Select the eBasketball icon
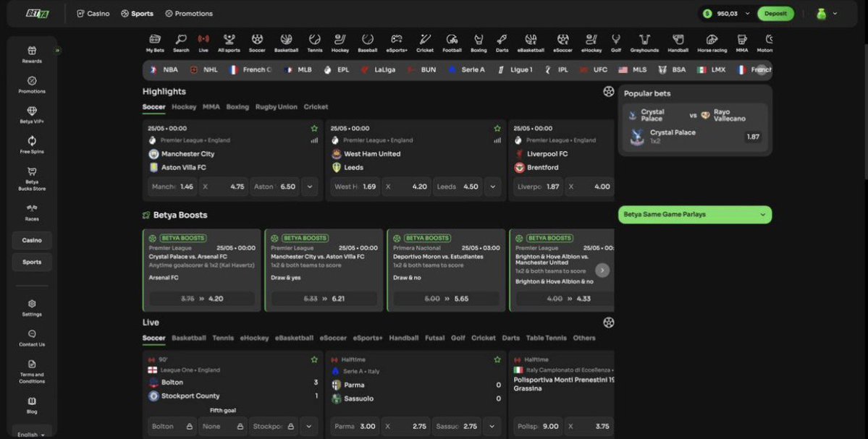The height and width of the screenshot is (439, 868). [x=531, y=43]
